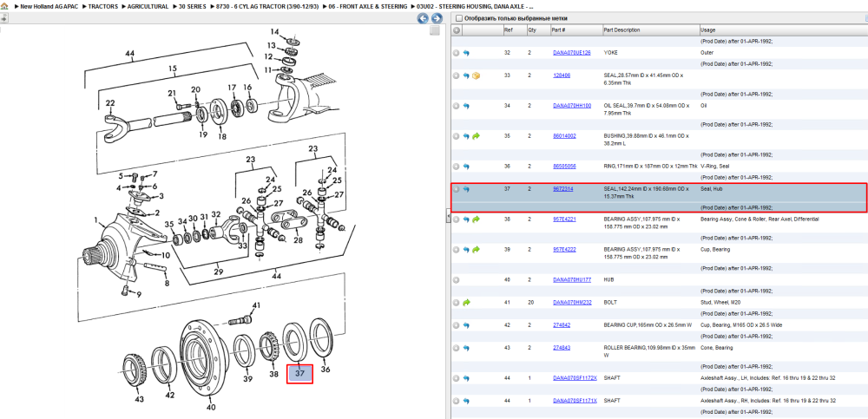The image size is (868, 419).
Task: Click the yellow package icon for Ref 33
Action: pos(476,75)
